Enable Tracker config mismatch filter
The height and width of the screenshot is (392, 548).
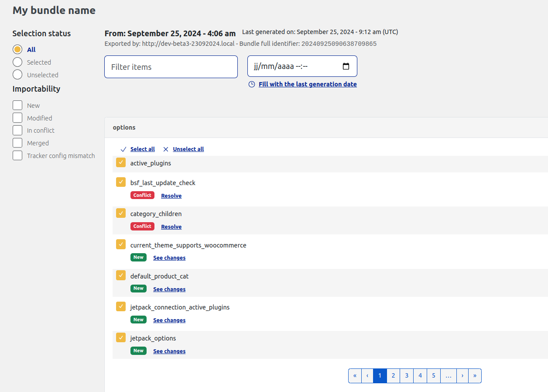(17, 155)
